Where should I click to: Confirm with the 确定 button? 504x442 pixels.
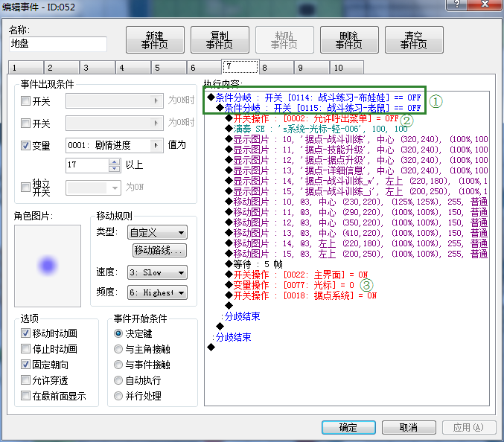(348, 427)
